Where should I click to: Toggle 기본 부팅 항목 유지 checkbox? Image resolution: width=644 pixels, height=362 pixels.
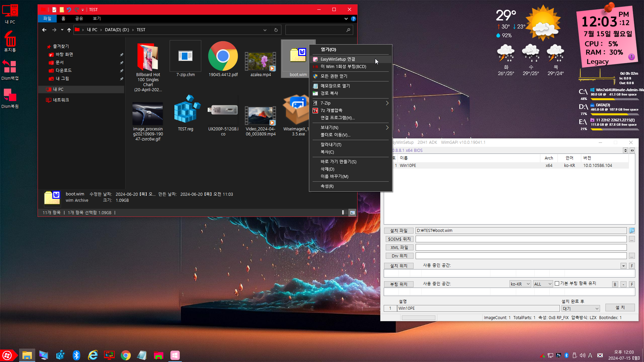point(557,284)
